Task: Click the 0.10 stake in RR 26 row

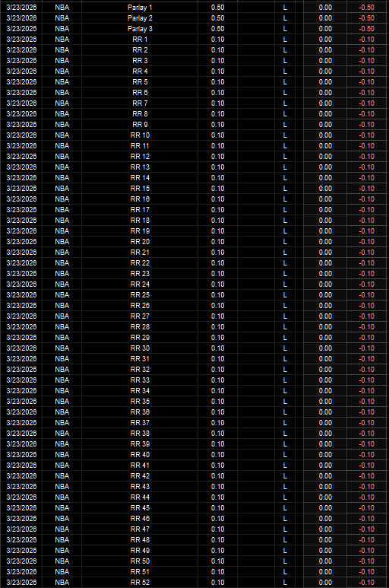Action: tap(217, 306)
